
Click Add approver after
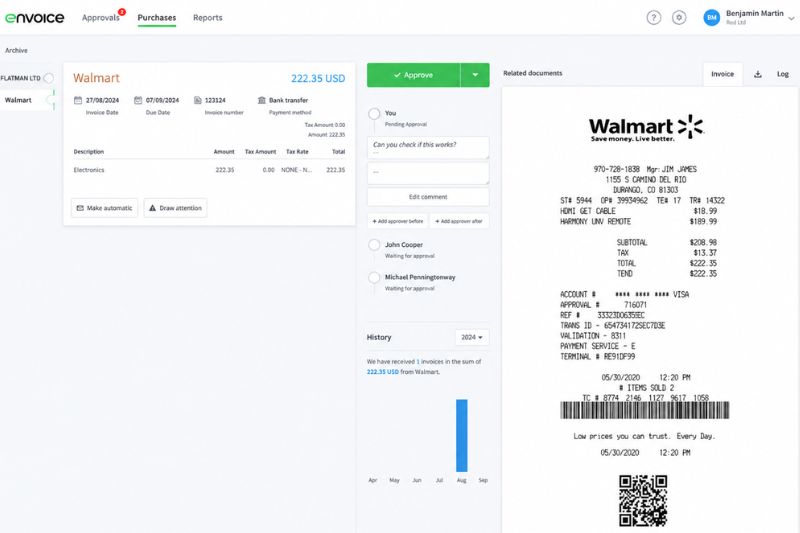coord(459,221)
